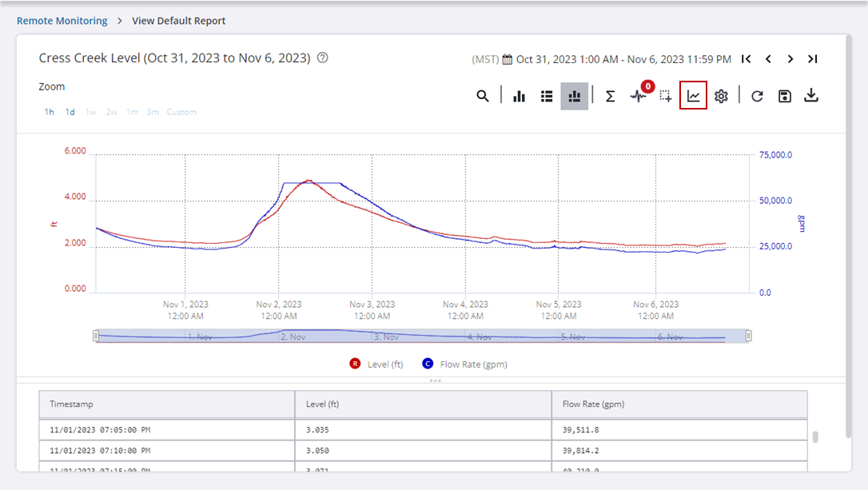Switch to table list view icon
This screenshot has width=868, height=490.
547,96
